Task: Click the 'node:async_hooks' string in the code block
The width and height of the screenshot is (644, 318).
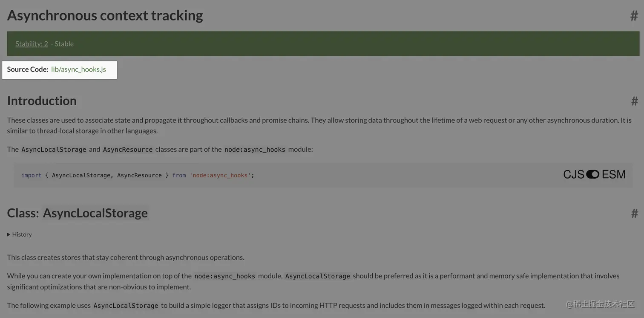Action: [220, 175]
